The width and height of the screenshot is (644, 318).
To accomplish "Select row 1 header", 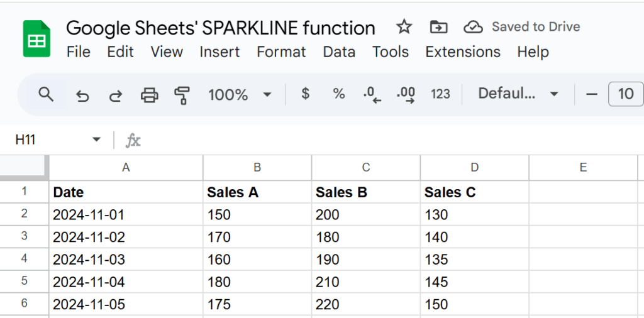I will [25, 192].
